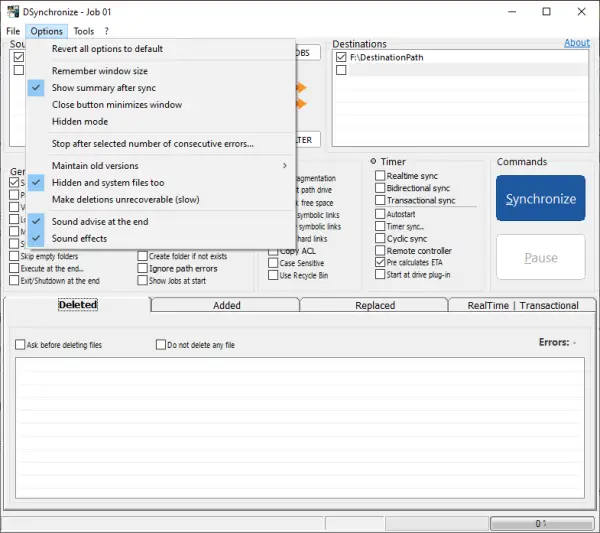
Task: Open the Tools menu
Action: click(84, 31)
